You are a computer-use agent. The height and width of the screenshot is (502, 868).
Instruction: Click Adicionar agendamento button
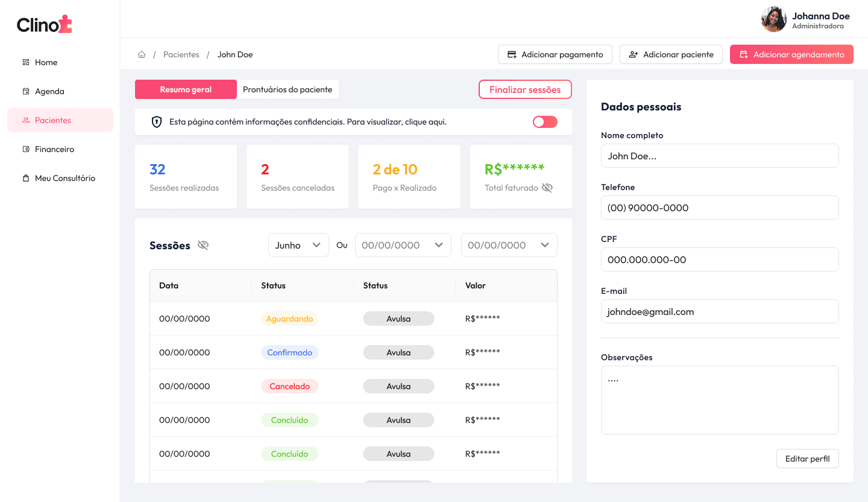tap(791, 54)
